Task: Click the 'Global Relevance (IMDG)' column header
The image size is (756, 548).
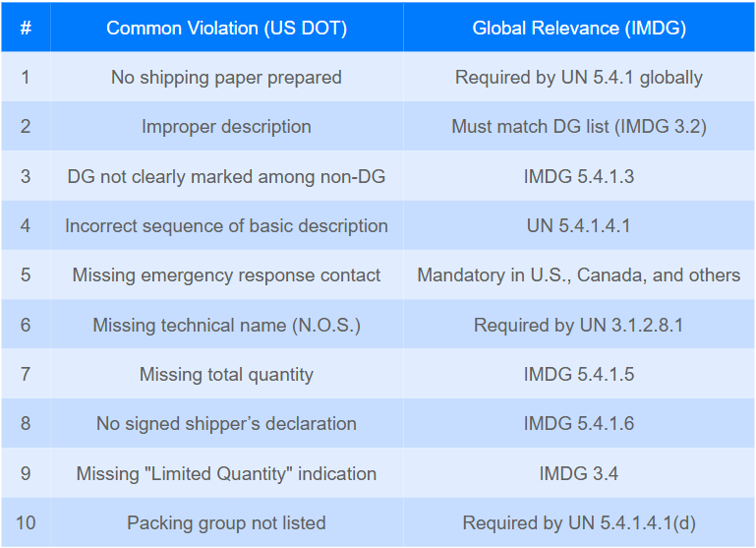Action: click(x=579, y=28)
